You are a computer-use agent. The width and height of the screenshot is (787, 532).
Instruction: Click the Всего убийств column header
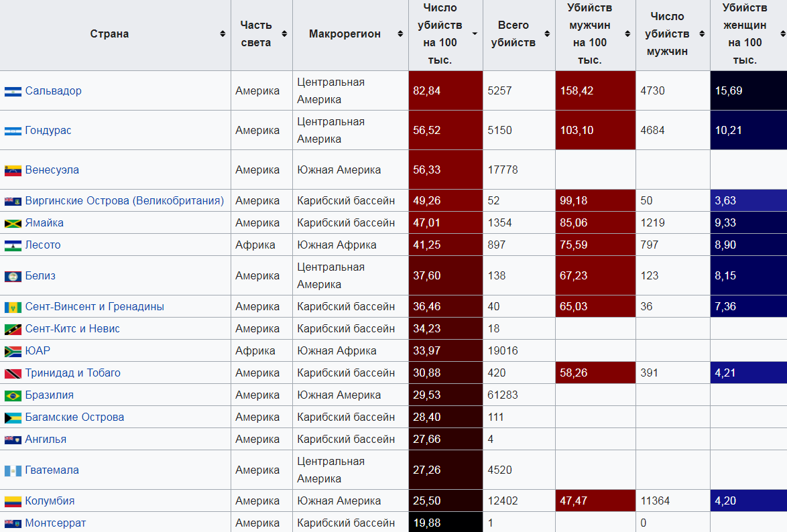(x=513, y=34)
